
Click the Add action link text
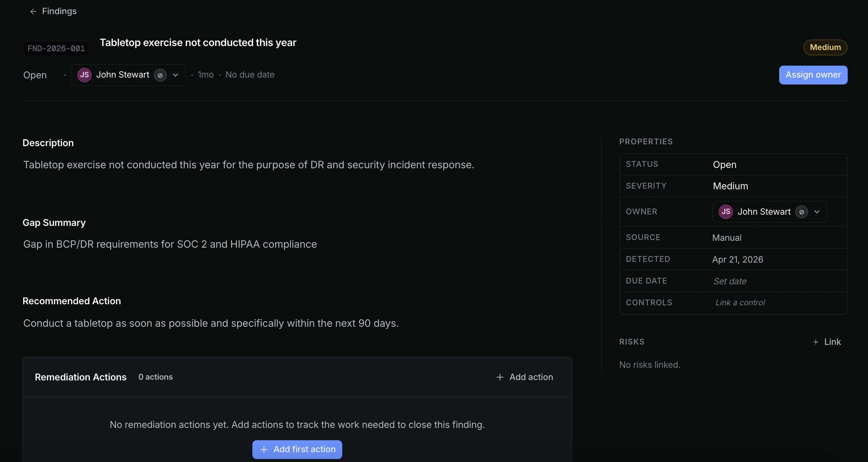pyautogui.click(x=531, y=377)
